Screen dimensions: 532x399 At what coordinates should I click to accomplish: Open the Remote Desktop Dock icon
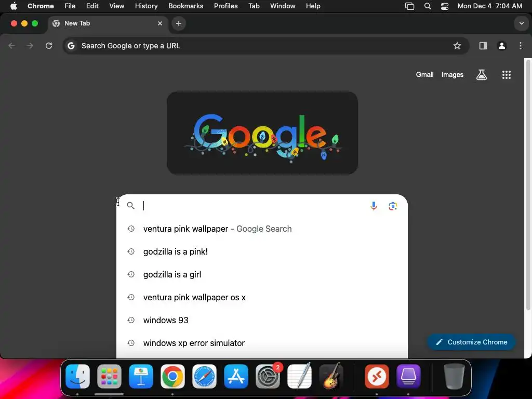[x=377, y=377]
